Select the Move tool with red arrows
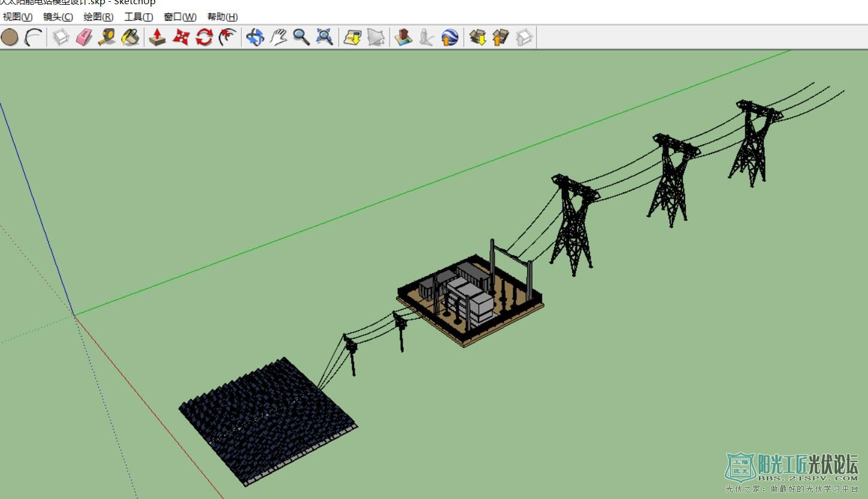868x499 pixels. tap(180, 37)
